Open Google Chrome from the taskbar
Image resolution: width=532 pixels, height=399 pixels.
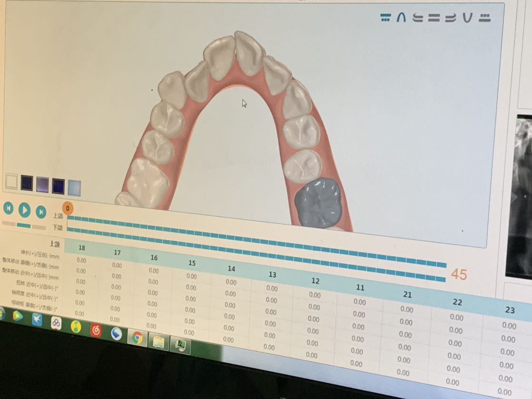point(138,337)
